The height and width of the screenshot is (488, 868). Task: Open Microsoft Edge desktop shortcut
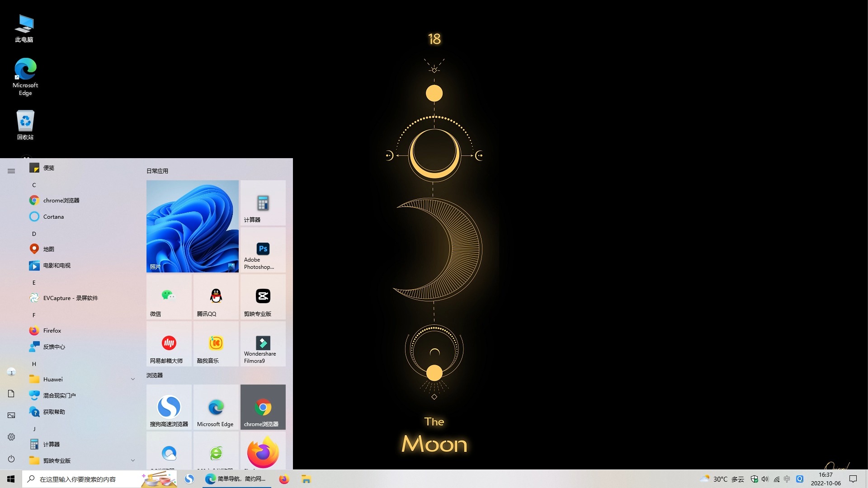coord(25,77)
